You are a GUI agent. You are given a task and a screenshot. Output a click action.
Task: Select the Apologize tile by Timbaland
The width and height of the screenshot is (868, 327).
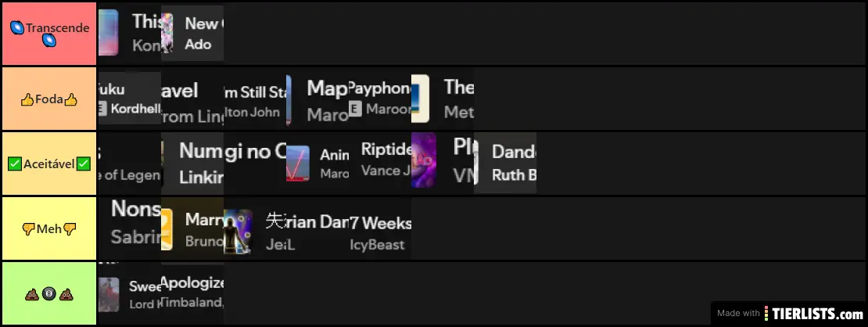(193, 293)
